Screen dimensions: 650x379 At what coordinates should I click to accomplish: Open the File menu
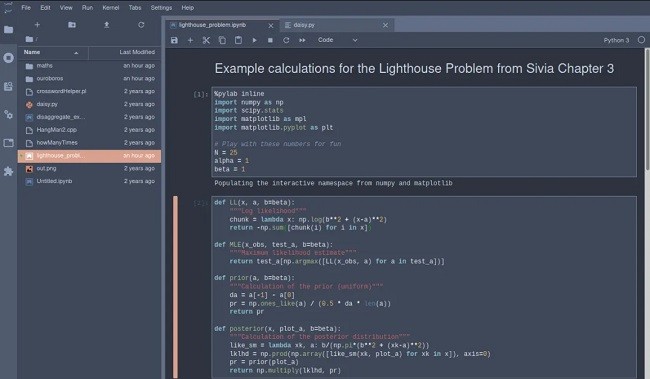coord(26,7)
